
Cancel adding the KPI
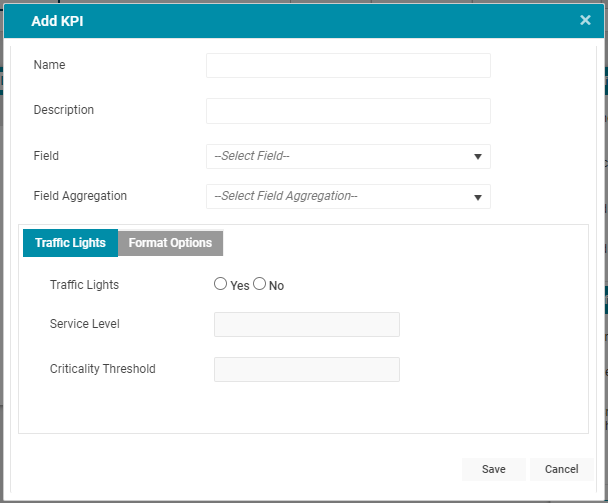[561, 469]
